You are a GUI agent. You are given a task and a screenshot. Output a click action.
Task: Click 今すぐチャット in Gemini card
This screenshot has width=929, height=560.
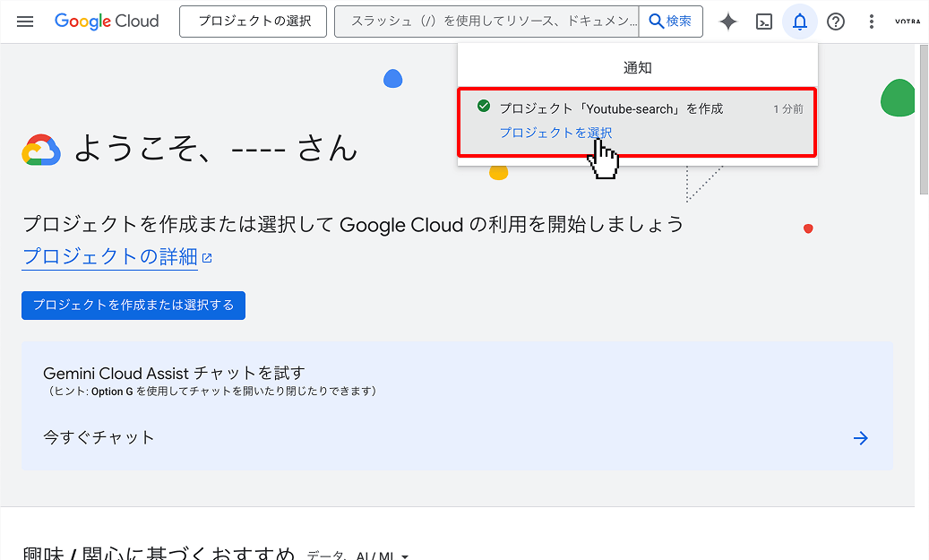coord(99,437)
